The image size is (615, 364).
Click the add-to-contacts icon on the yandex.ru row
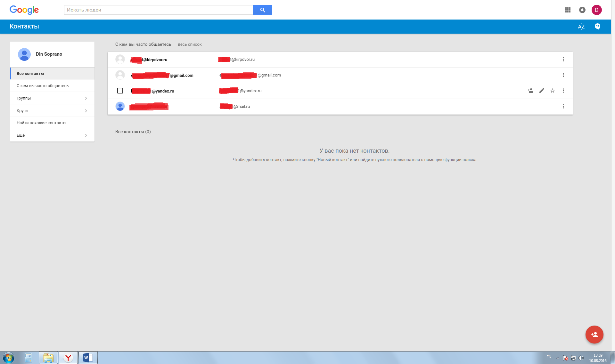[x=530, y=91]
